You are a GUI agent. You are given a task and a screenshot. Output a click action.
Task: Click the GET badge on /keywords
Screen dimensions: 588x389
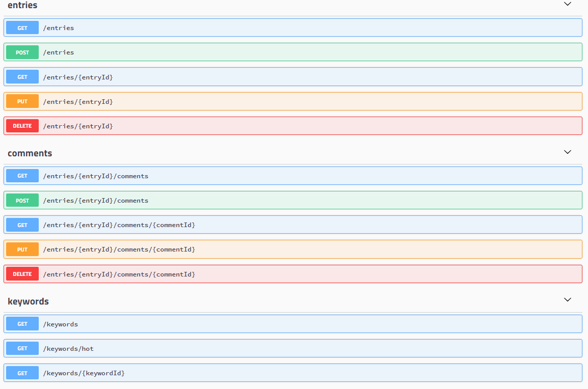click(22, 324)
